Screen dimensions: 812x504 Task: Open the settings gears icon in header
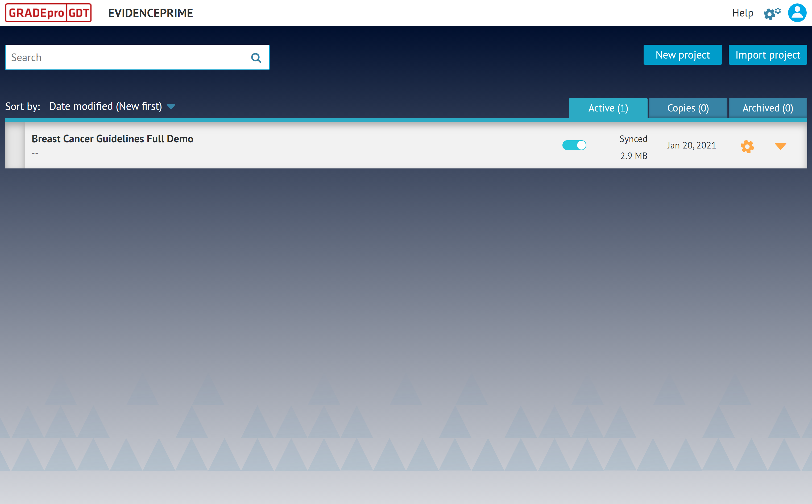tap(772, 13)
